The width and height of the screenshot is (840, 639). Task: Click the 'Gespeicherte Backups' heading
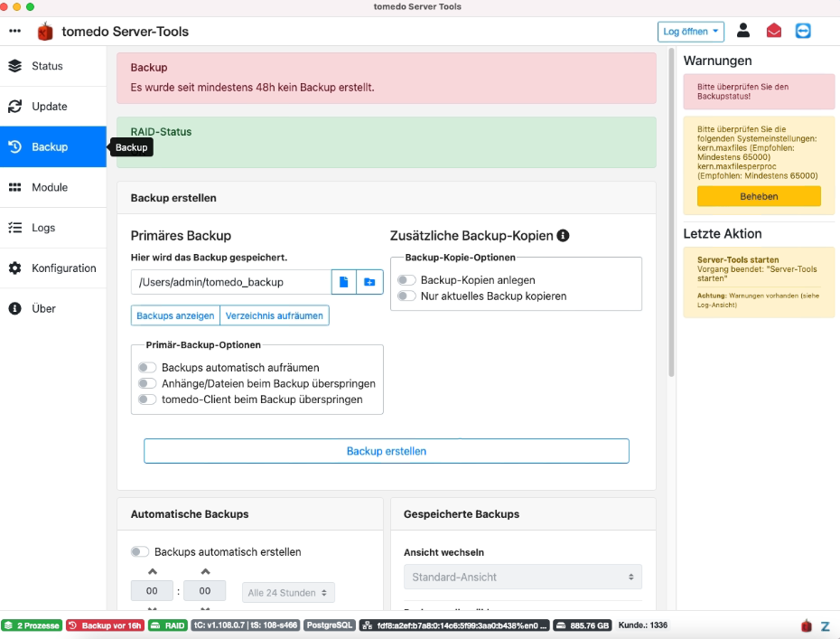462,514
